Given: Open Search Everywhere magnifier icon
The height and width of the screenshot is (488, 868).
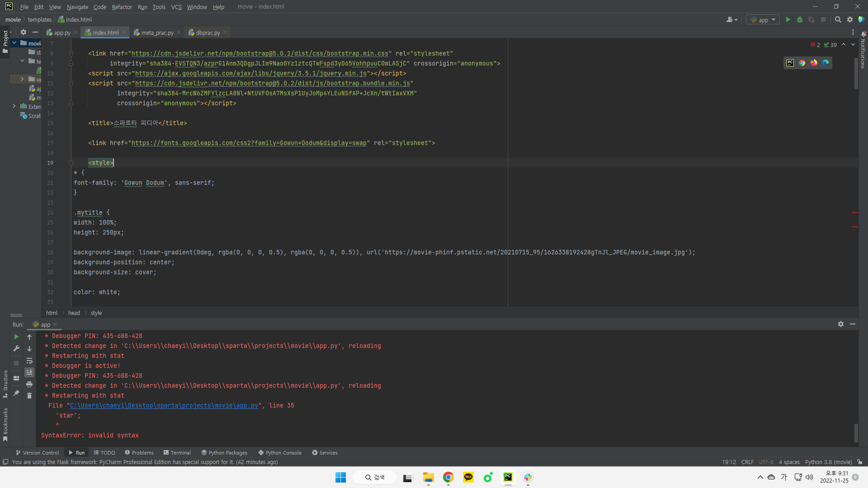Looking at the screenshot, I should (x=838, y=20).
